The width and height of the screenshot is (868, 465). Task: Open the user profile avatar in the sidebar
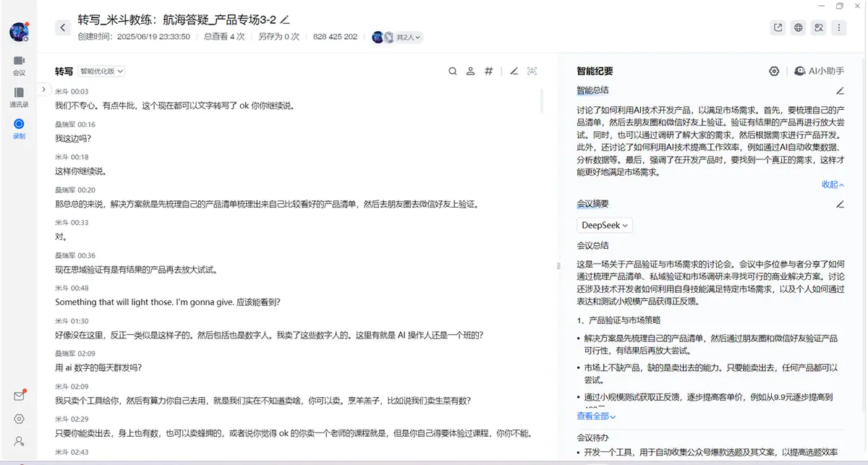pos(19,31)
